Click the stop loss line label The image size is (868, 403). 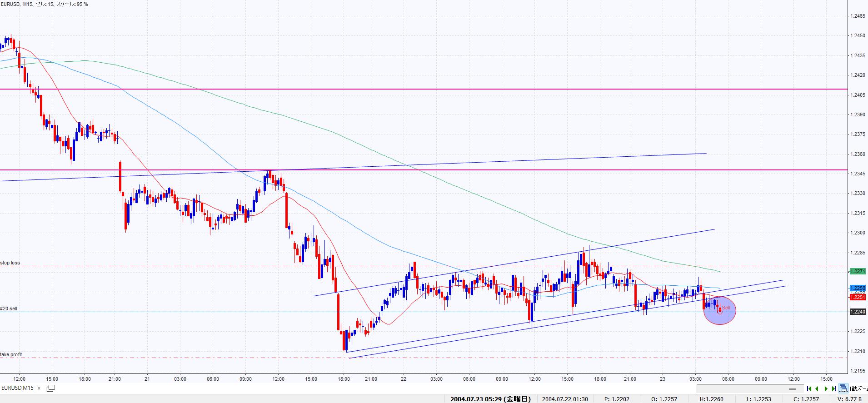(x=10, y=263)
